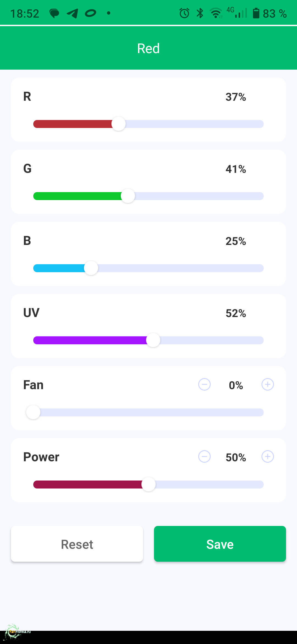297x644 pixels.
Task: Click the R red slider thumb
Action: [x=119, y=124]
